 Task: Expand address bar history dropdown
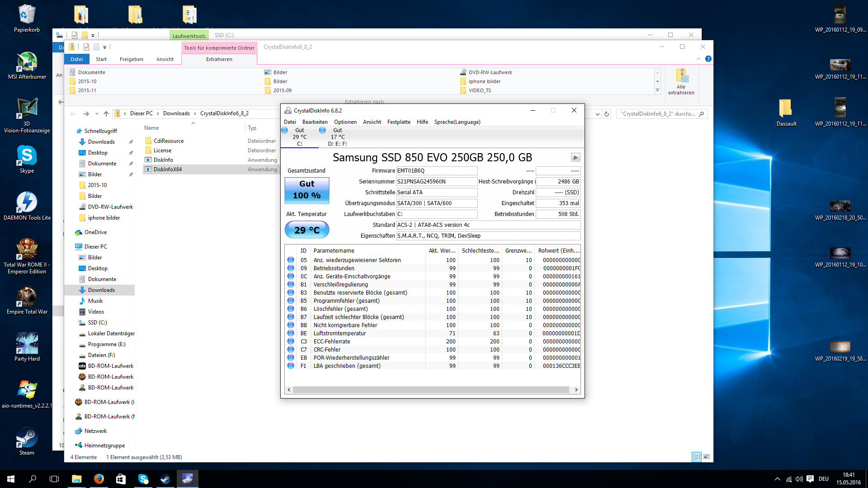597,114
